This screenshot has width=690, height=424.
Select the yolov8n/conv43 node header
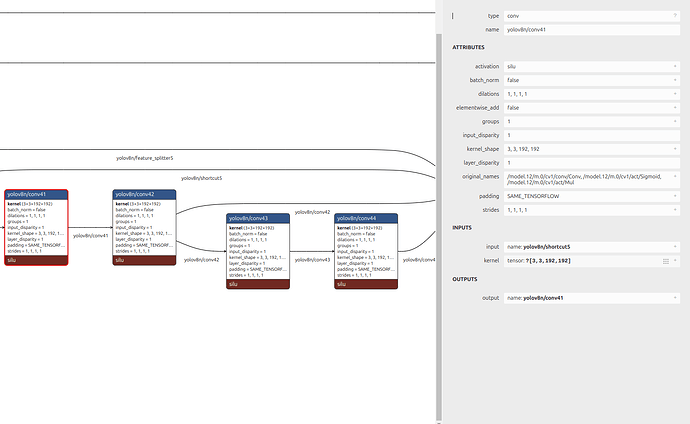pos(258,217)
